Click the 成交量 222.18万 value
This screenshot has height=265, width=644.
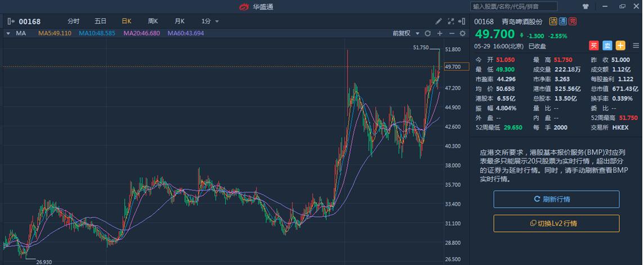point(568,69)
